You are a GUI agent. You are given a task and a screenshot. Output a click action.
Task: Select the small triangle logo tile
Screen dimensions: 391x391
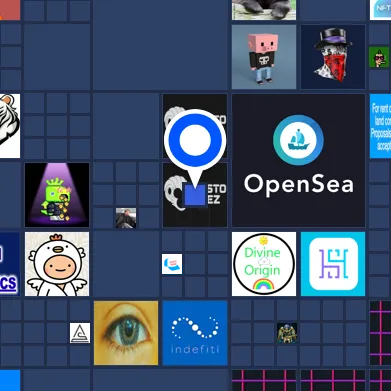tap(80, 333)
